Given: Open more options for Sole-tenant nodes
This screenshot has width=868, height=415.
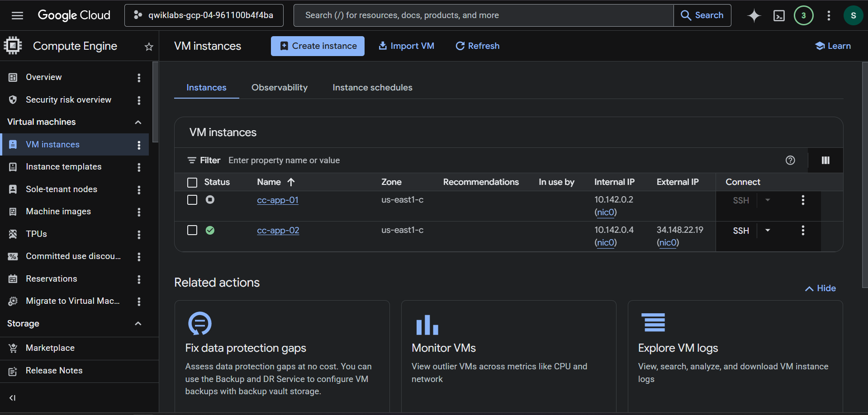Looking at the screenshot, I should click(139, 190).
